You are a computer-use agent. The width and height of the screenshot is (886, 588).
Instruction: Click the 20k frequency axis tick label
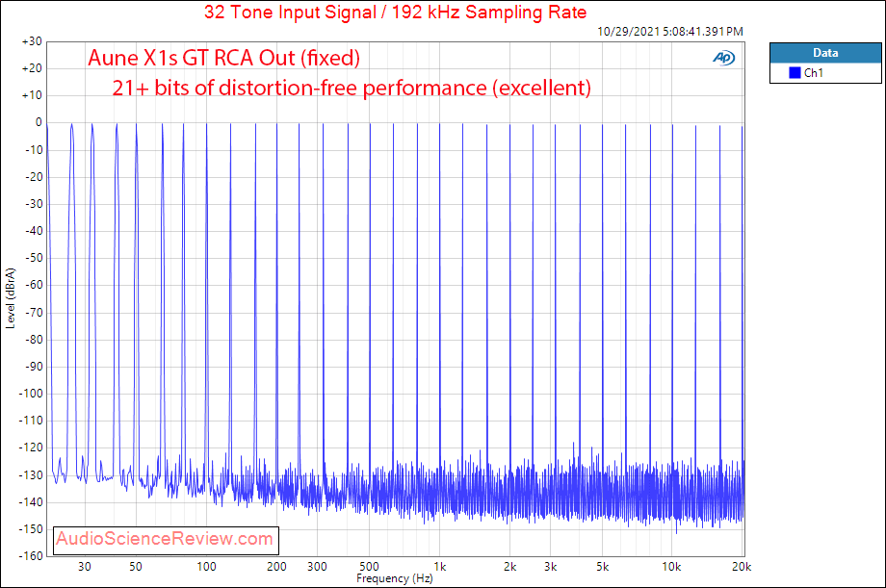(x=742, y=567)
